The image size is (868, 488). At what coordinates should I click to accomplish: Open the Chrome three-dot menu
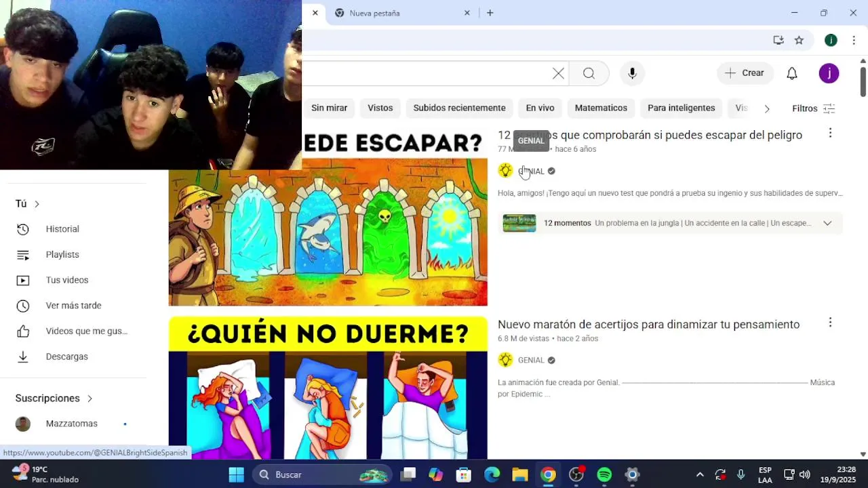click(853, 40)
